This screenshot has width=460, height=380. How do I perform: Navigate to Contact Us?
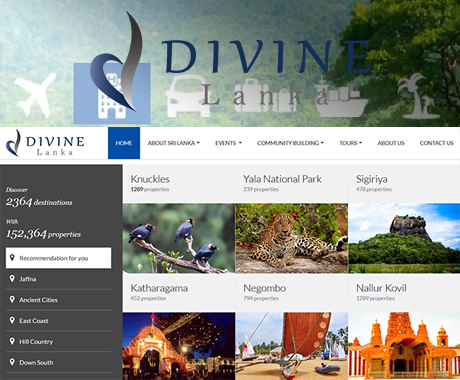pos(436,143)
